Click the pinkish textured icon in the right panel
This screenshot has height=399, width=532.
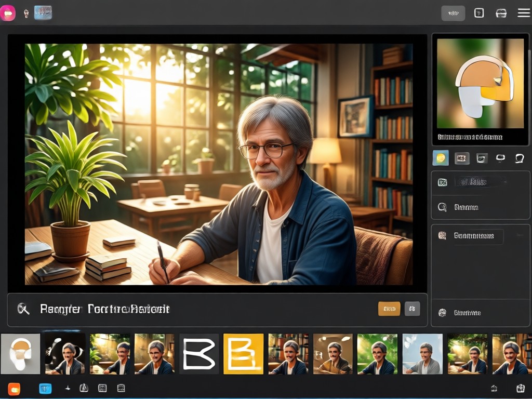(x=442, y=235)
